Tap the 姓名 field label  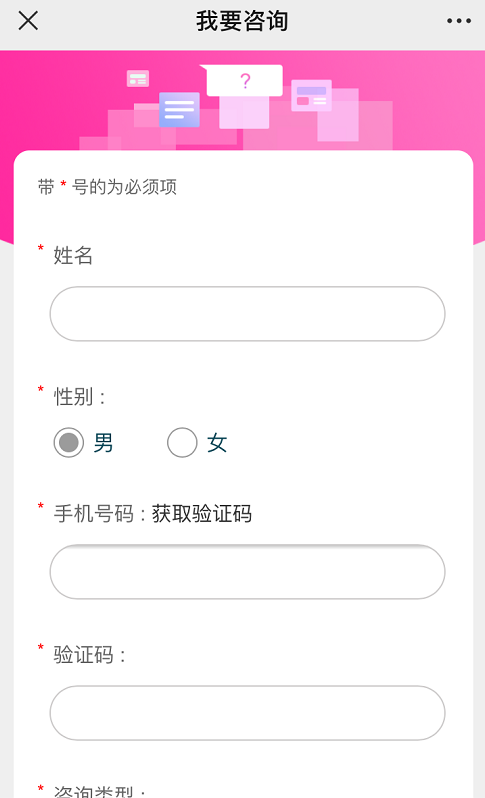73,255
